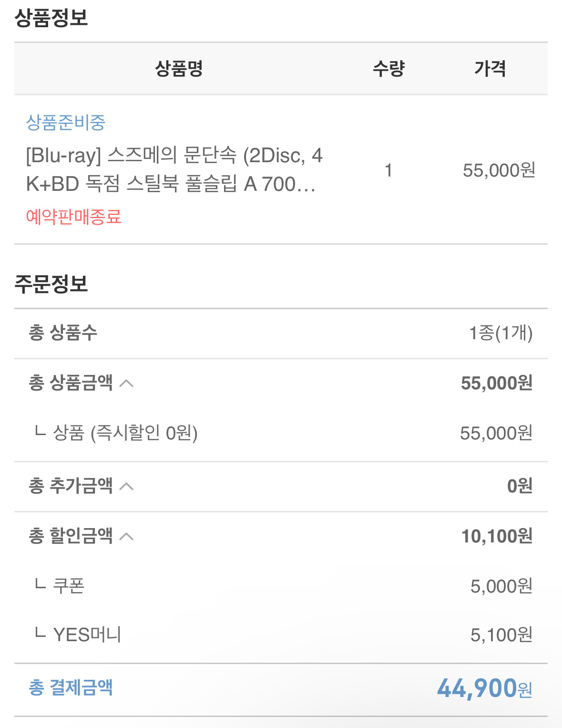Select the 상품정보 section heading

[x=51, y=18]
